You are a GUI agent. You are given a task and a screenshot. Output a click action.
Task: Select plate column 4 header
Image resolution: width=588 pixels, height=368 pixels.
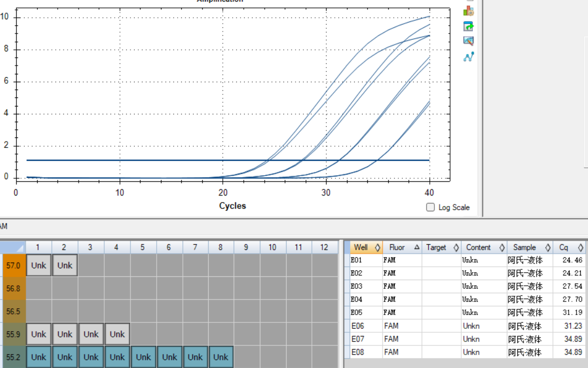[x=117, y=247]
